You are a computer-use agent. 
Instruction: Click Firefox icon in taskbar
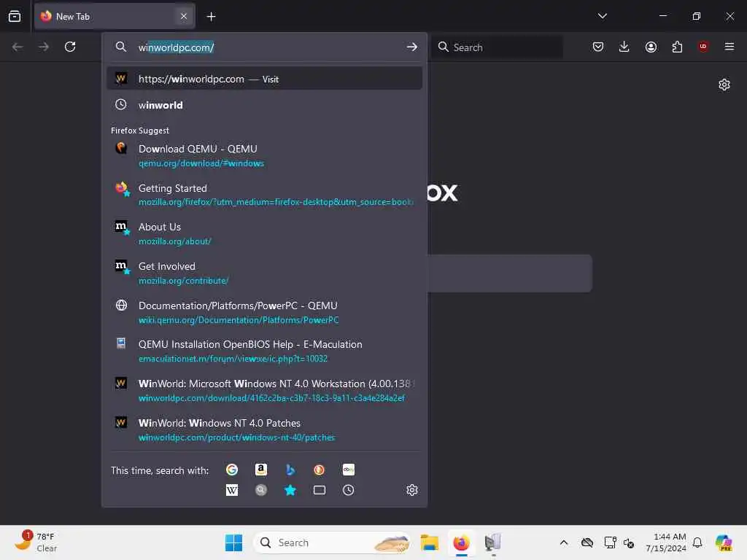pyautogui.click(x=461, y=542)
